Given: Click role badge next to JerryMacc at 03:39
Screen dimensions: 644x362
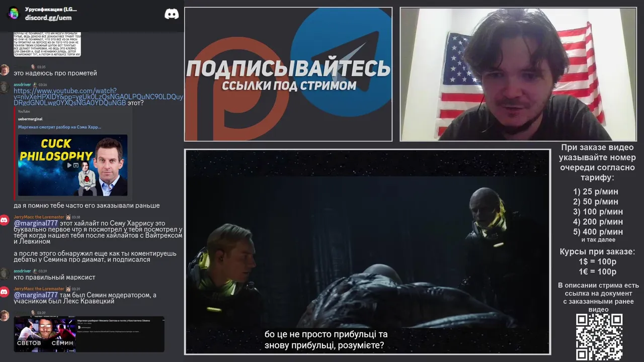Looking at the screenshot, I should pos(68,289).
